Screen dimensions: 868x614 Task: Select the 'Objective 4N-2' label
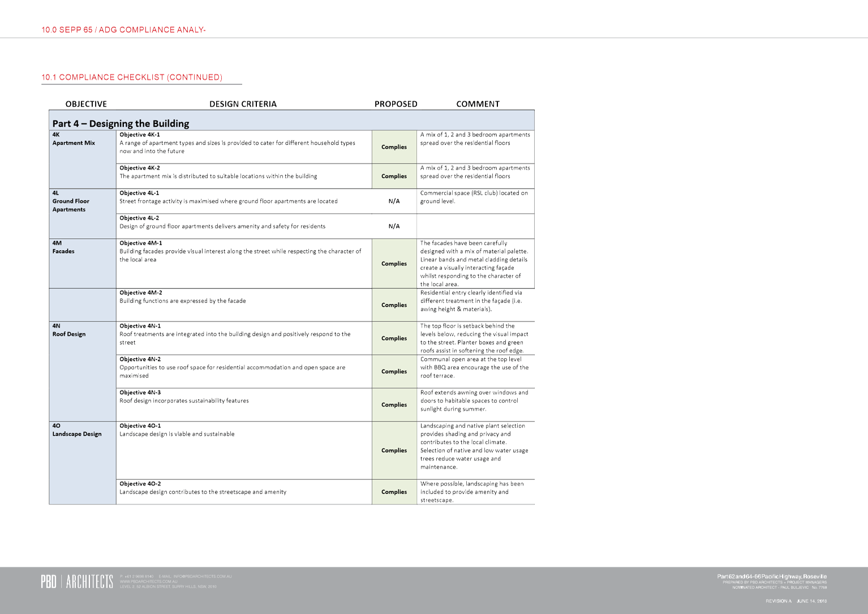tap(140, 359)
